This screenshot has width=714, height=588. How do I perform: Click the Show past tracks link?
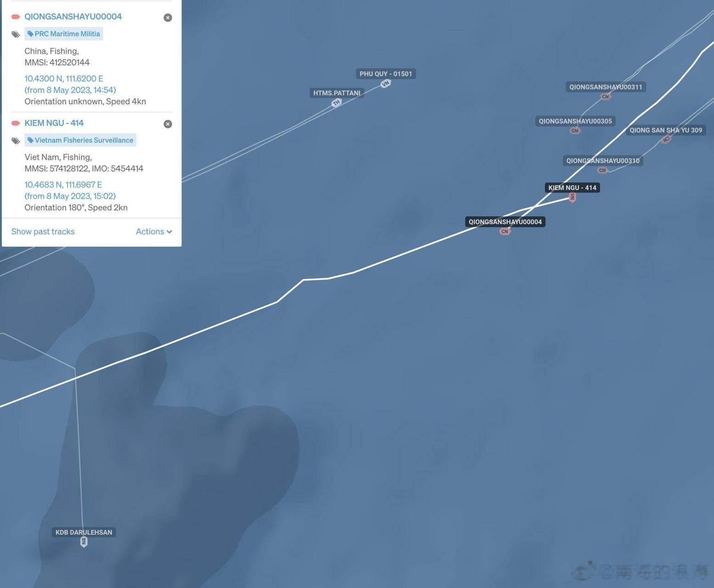(43, 232)
